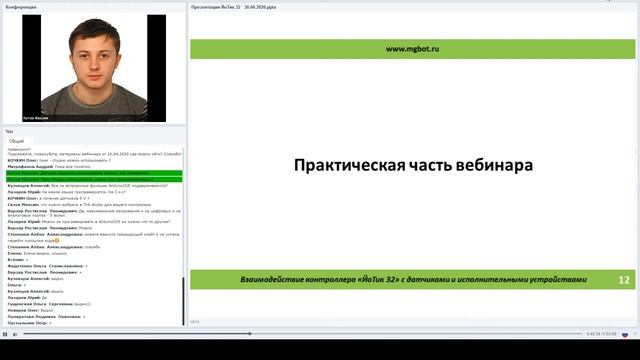Select Гундяская Ольга Сергеевна's message
Viewport: 640px width, 360px height.
49,304
